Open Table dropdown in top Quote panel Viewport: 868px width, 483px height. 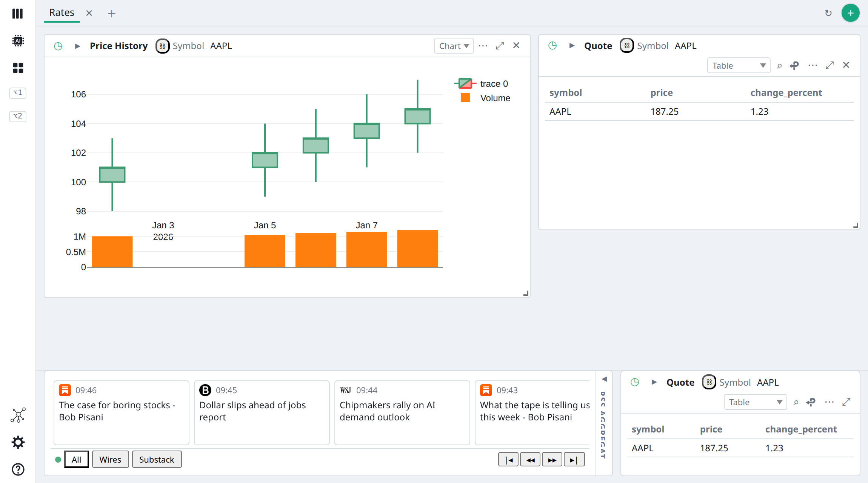tap(739, 66)
